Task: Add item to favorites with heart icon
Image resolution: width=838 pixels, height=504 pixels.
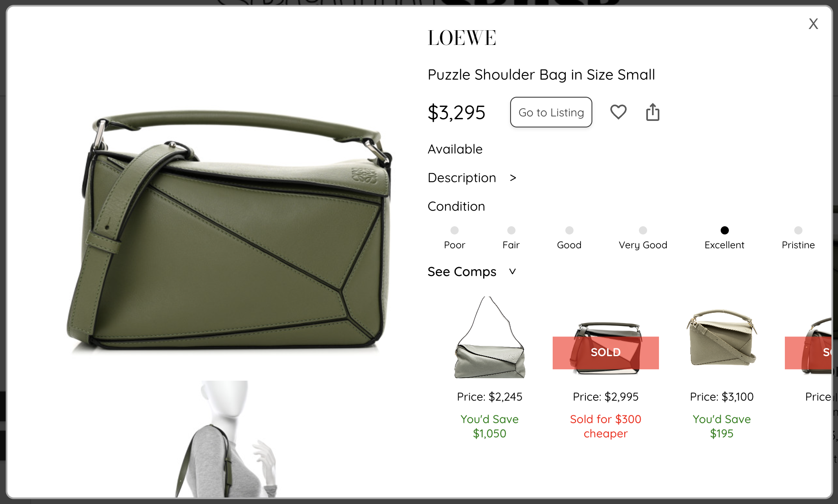Action: [x=618, y=112]
